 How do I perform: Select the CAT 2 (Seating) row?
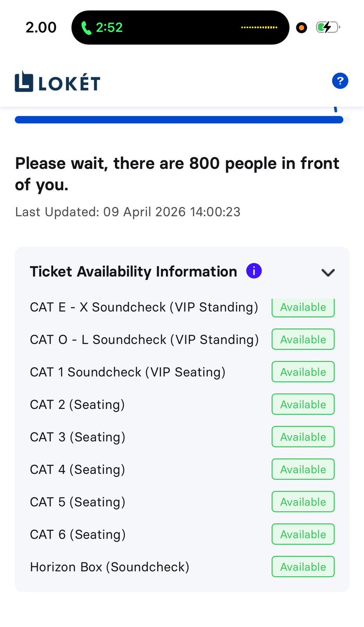pyautogui.click(x=77, y=404)
